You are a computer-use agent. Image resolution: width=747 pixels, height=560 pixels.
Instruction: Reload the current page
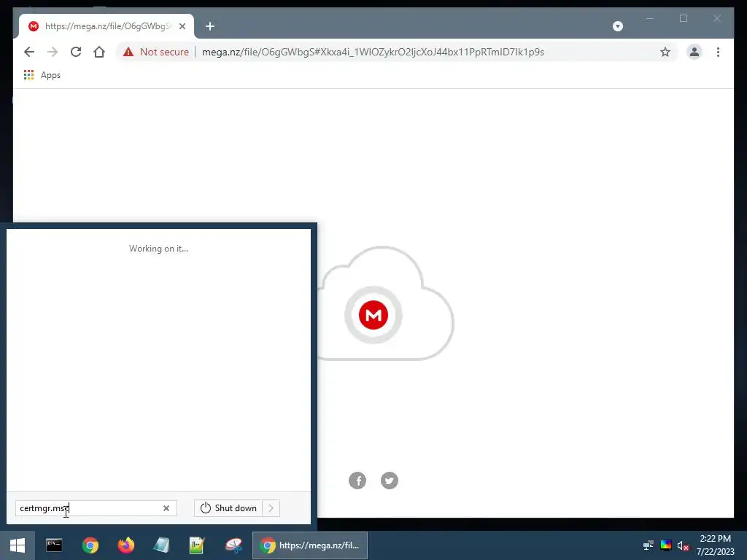click(x=76, y=52)
